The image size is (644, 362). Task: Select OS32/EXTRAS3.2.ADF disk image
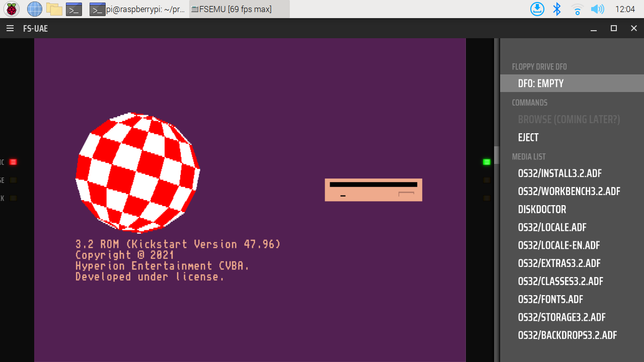coord(559,263)
